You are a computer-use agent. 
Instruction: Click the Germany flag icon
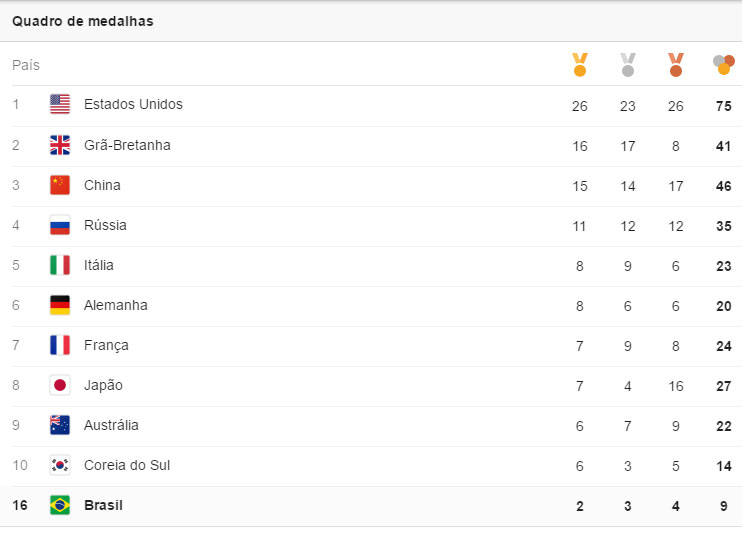(60, 305)
